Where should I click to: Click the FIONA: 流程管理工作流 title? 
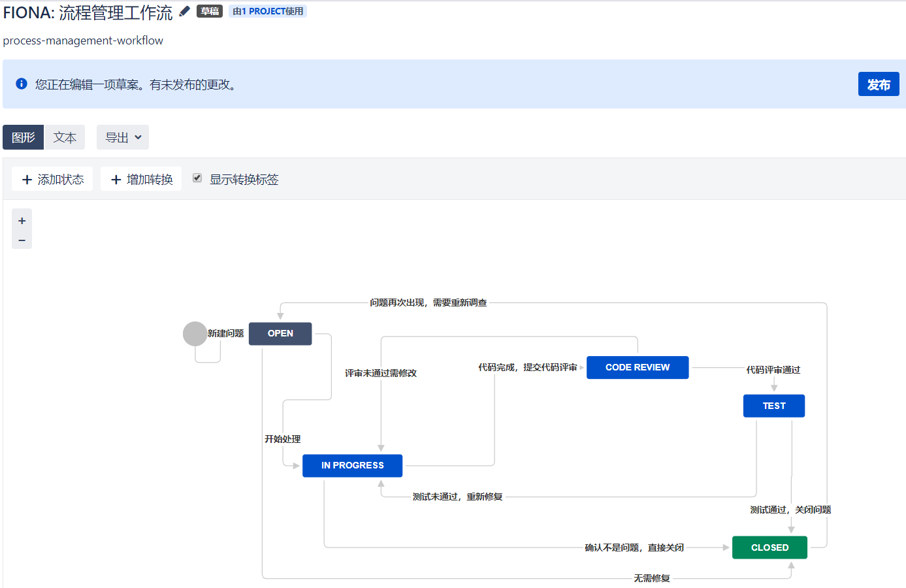88,12
